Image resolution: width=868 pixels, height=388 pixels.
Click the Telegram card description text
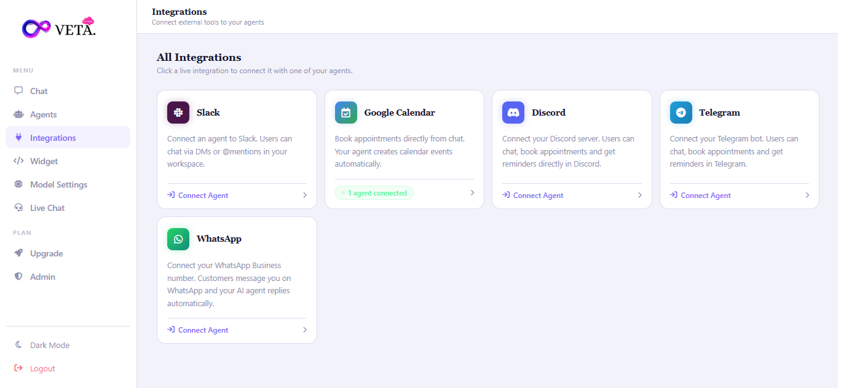[734, 151]
